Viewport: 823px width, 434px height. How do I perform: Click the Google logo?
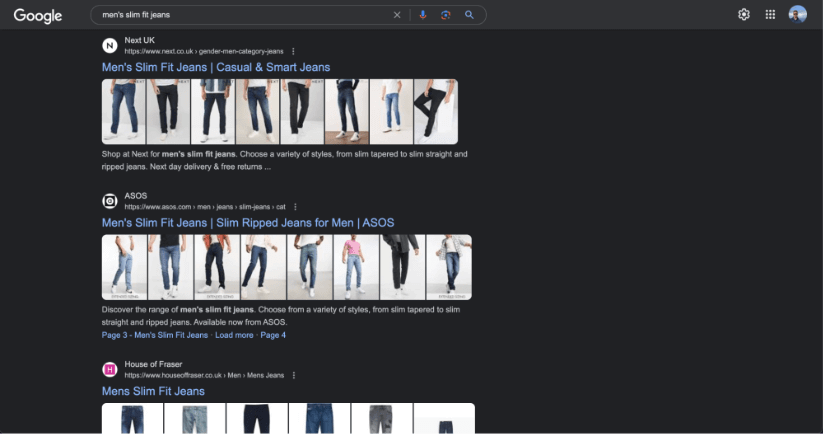pos(38,15)
